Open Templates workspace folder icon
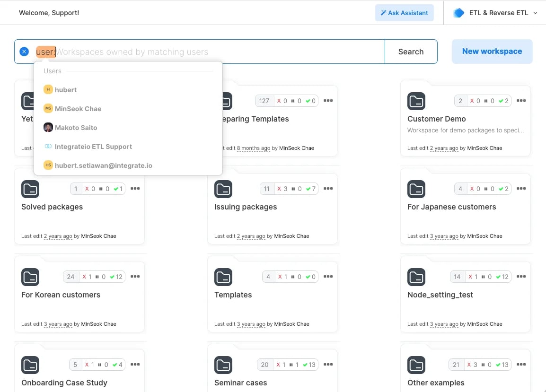Screen dimensions: 546x392 [223, 277]
